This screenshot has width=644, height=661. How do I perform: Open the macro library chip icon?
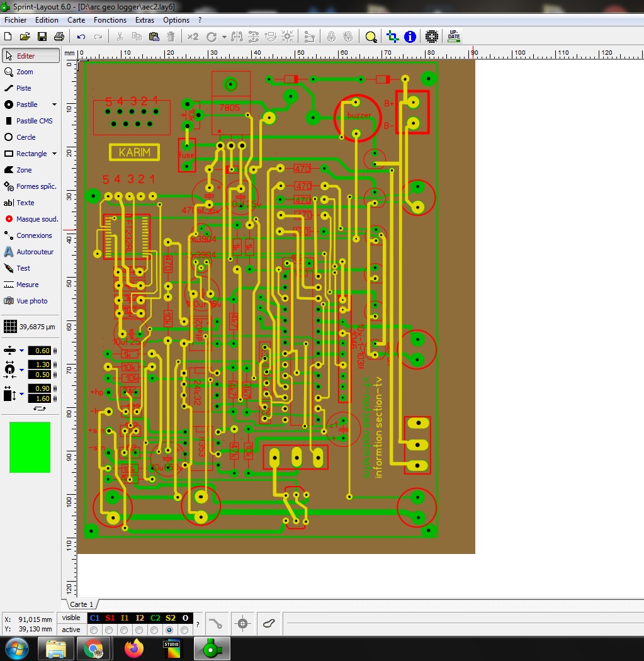pos(432,37)
